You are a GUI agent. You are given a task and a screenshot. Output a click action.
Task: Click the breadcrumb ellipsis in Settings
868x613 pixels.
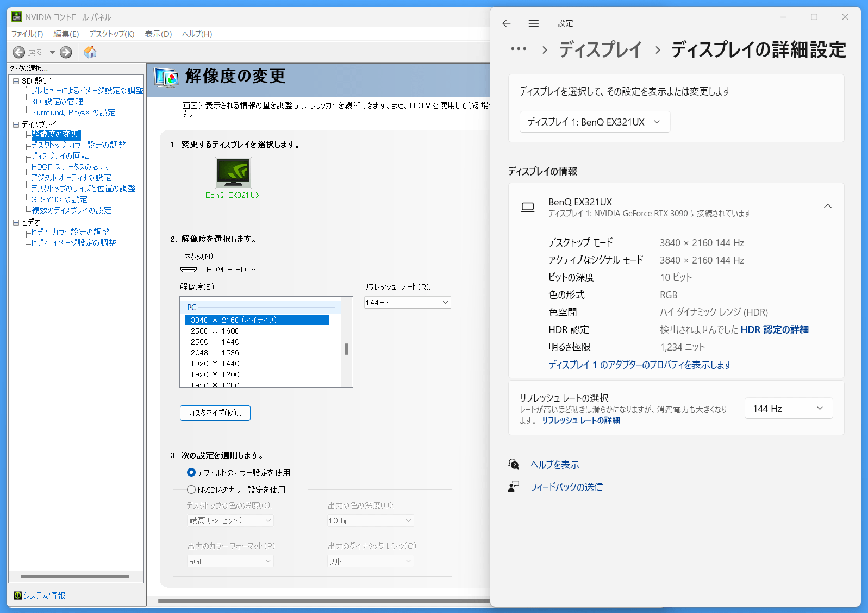pyautogui.click(x=519, y=49)
